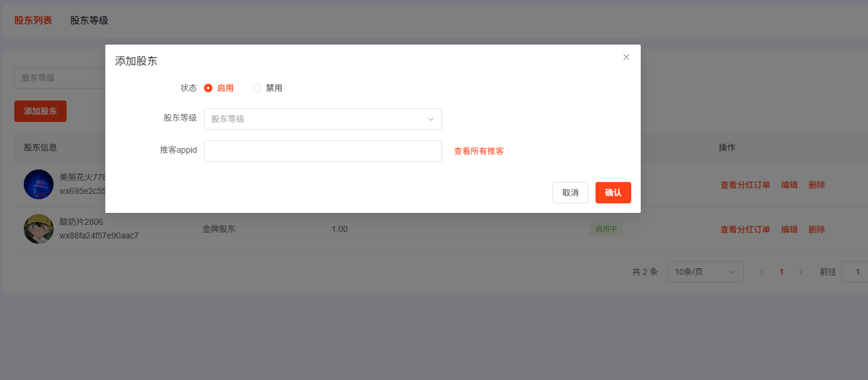Screen dimensions: 868x380
Task: Open the 10条/页 page size dropdown
Action: (705, 272)
